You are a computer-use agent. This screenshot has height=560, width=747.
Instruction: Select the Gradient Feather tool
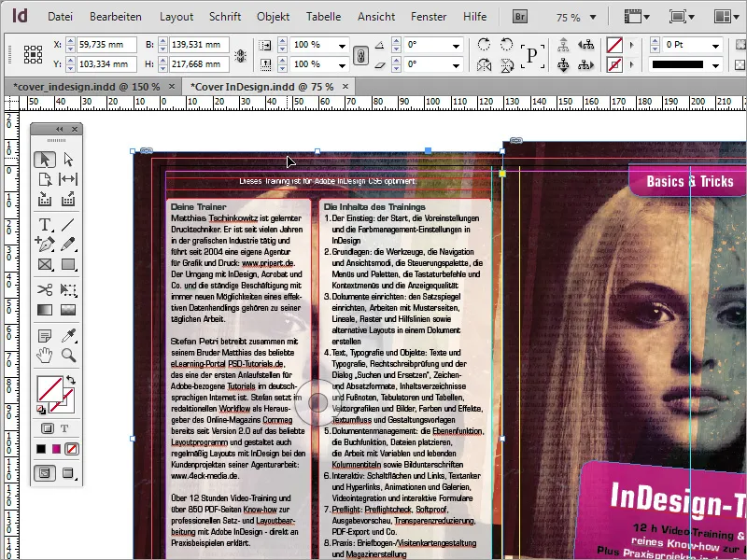click(x=68, y=310)
